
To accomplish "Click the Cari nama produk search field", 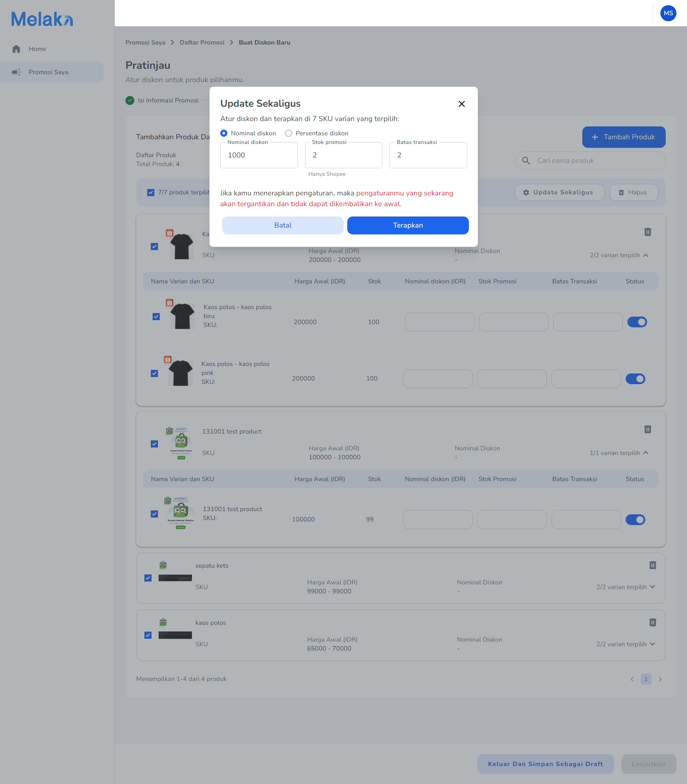I will point(590,161).
